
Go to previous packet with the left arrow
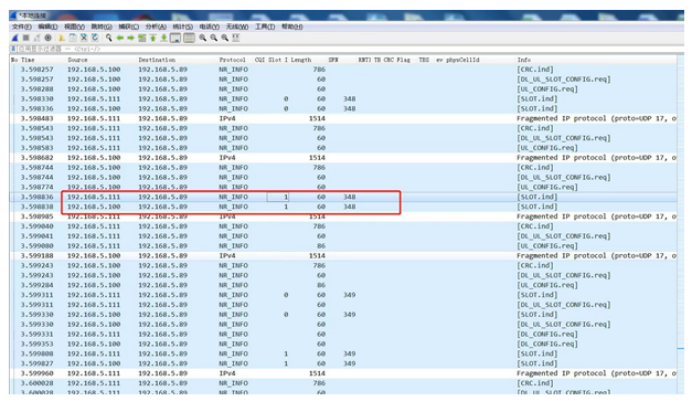coord(119,37)
